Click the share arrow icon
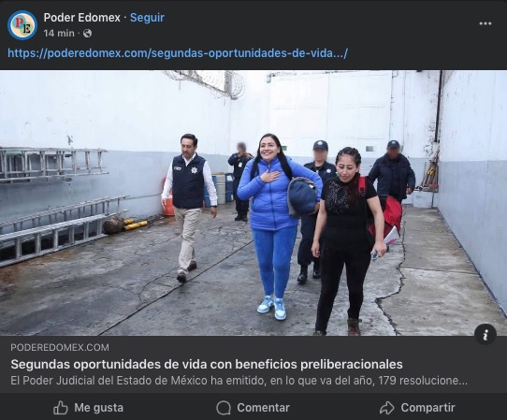The width and height of the screenshot is (507, 420). pyautogui.click(x=386, y=408)
